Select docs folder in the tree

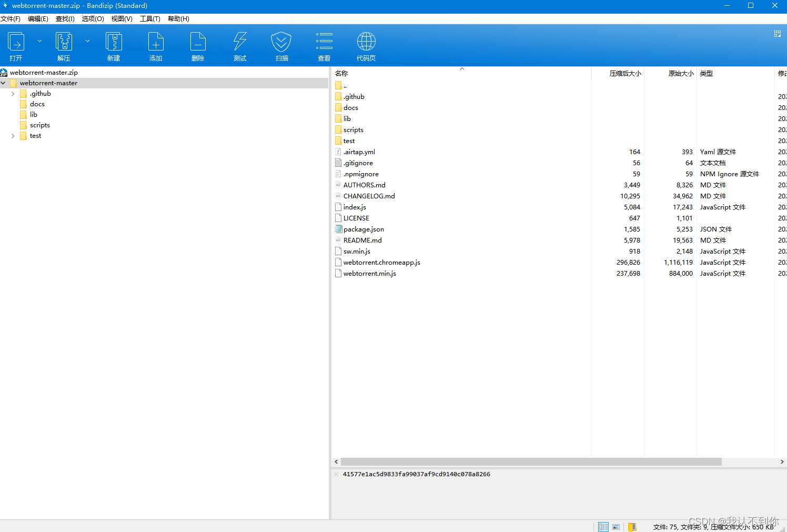[x=37, y=104]
